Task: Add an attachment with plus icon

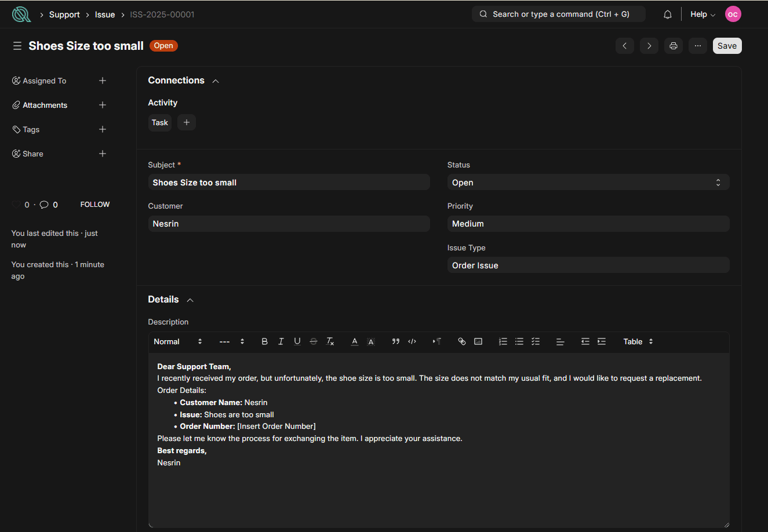Action: [x=103, y=105]
